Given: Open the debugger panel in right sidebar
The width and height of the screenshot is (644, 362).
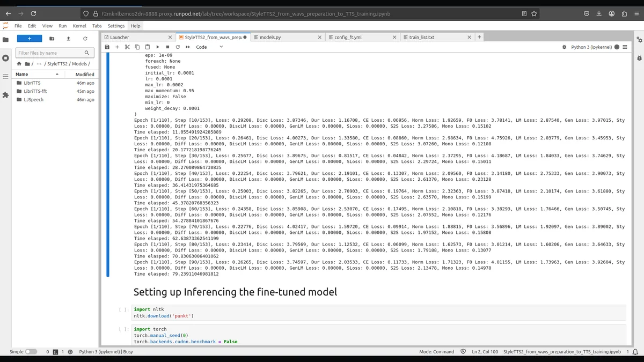Looking at the screenshot, I should pos(639,57).
